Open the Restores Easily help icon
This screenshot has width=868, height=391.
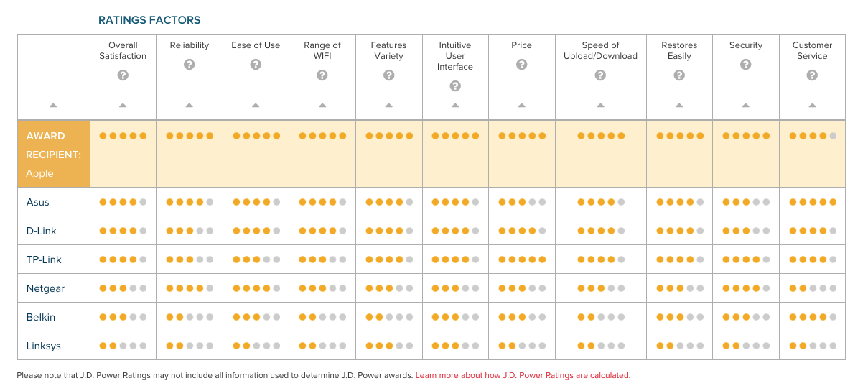tap(679, 75)
